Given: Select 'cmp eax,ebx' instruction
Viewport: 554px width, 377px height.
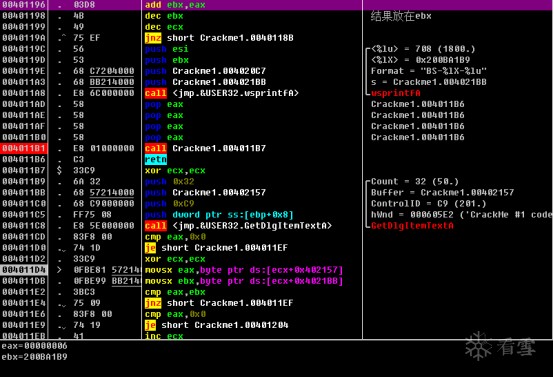Looking at the screenshot, I should (x=175, y=292).
